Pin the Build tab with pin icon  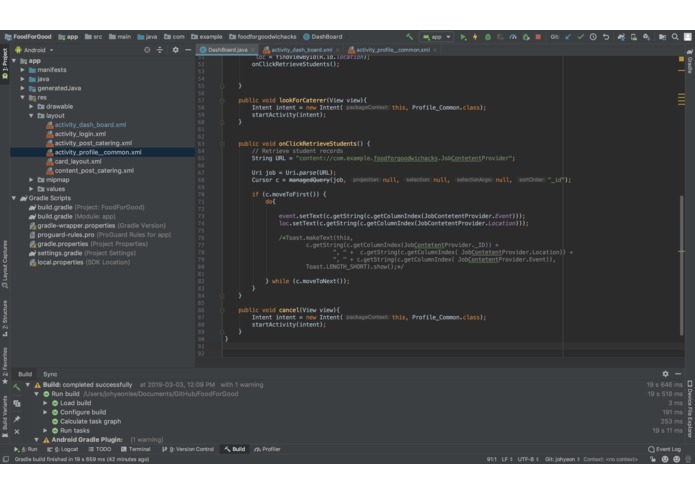pyautogui.click(x=16, y=419)
